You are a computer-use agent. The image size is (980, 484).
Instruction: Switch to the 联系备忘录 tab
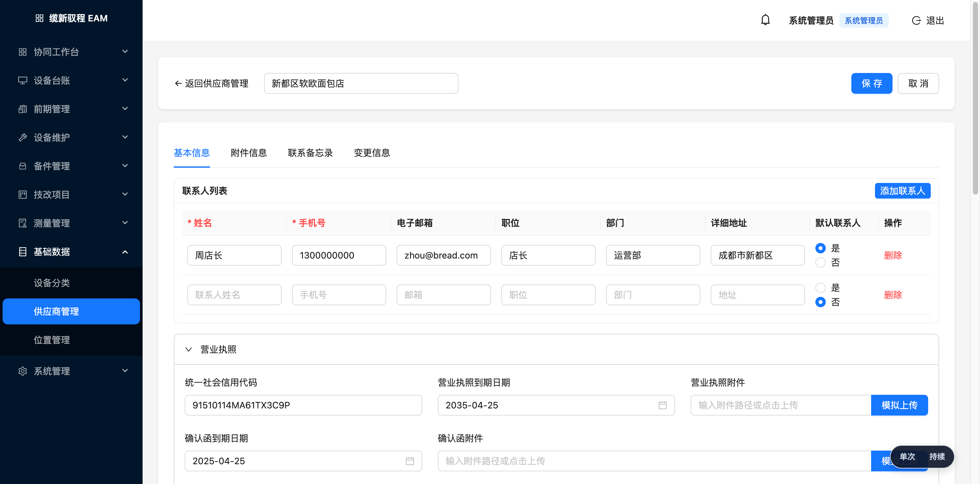[310, 153]
